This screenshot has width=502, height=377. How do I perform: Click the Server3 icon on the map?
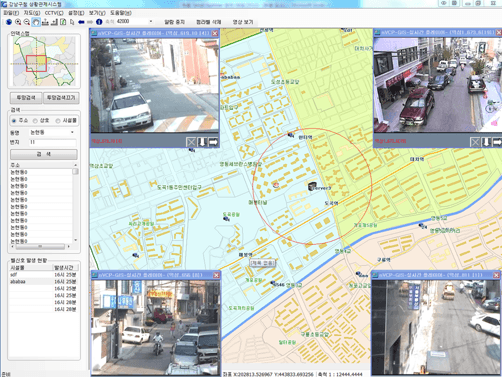312,186
